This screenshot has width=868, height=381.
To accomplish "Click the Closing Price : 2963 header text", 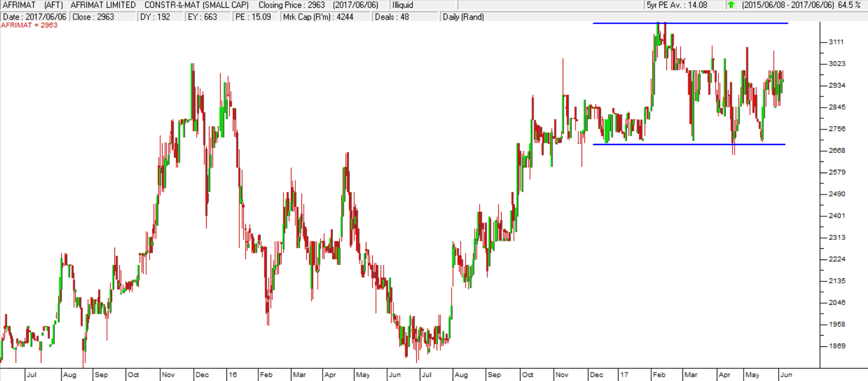I will point(291,5).
